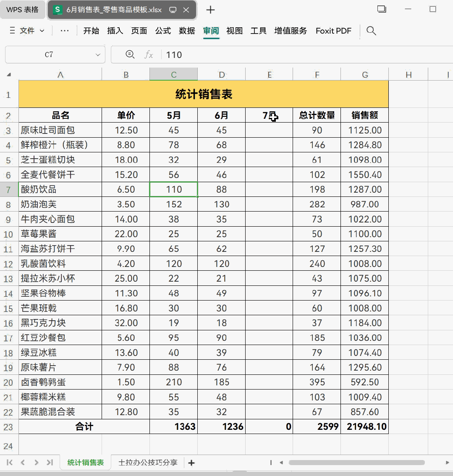Click the 总计数量 header cell
This screenshot has width=453, height=476.
click(x=317, y=115)
